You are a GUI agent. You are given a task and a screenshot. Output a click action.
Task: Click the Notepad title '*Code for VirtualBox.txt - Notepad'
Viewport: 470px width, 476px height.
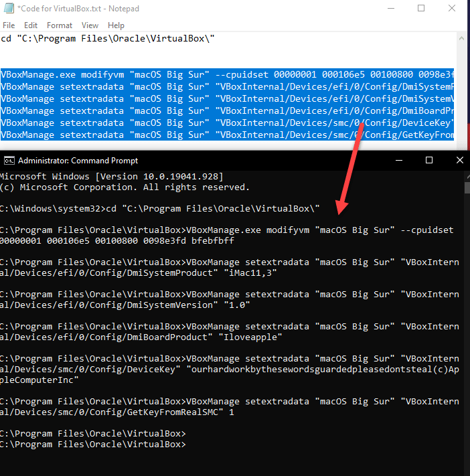coord(78,9)
